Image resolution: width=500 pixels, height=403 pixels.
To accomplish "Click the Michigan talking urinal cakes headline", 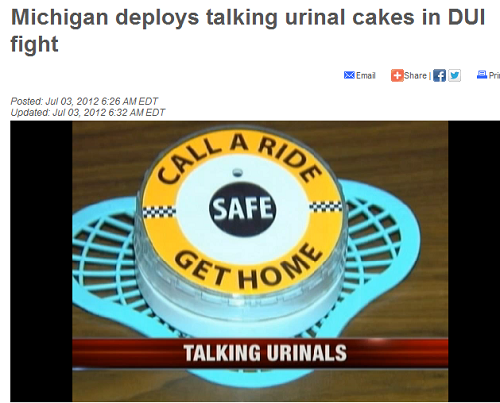I will [x=248, y=30].
